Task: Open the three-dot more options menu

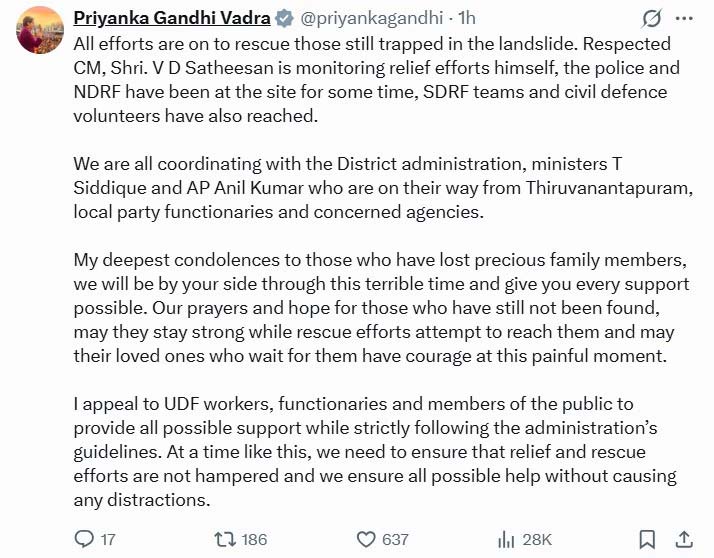Action: [x=684, y=19]
